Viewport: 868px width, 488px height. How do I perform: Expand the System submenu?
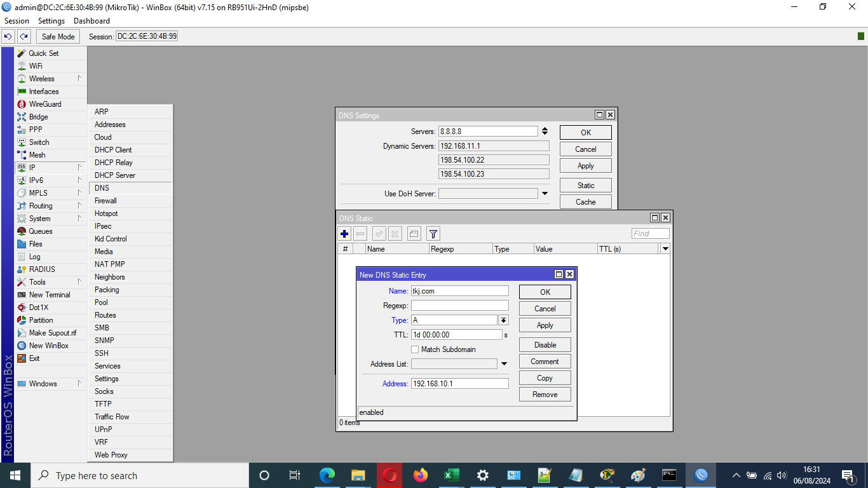point(80,219)
